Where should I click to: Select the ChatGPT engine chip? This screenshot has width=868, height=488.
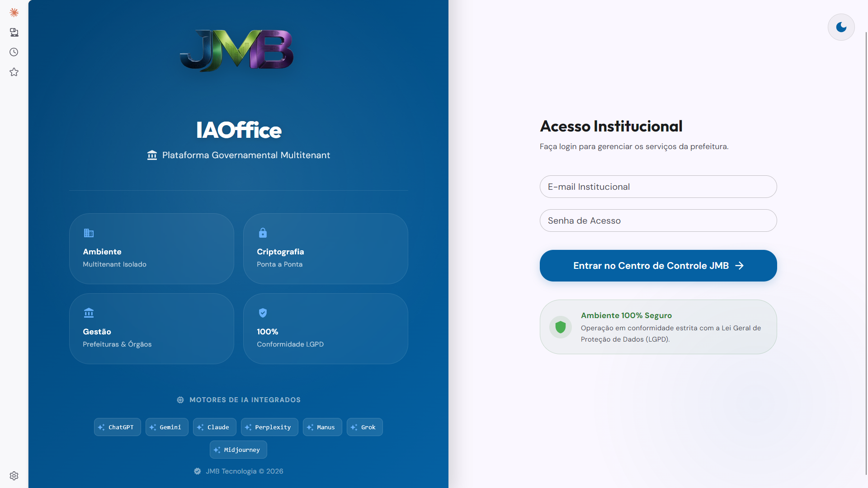117,427
